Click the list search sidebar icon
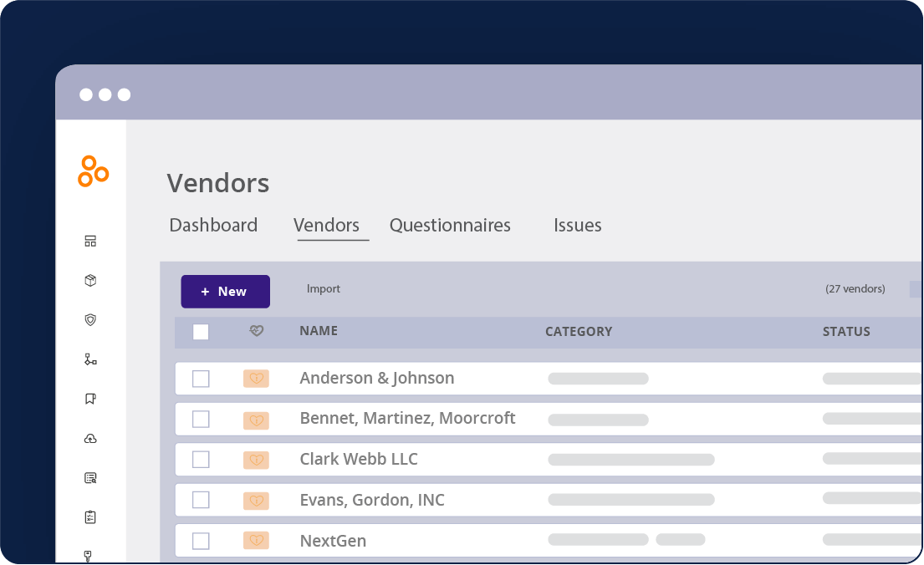Screen dimensions: 924x565 (90, 478)
